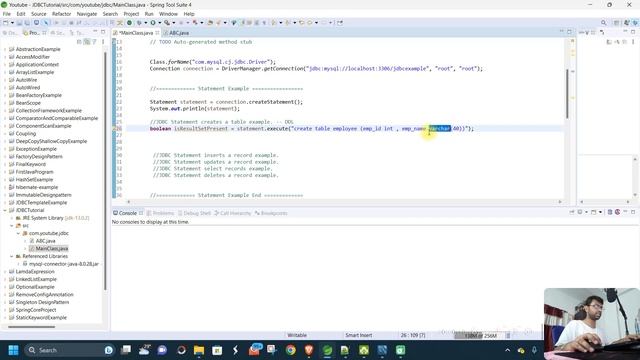Image resolution: width=640 pixels, height=360 pixels.
Task: Open Package Explorer view menu
Action: [x=103, y=42]
